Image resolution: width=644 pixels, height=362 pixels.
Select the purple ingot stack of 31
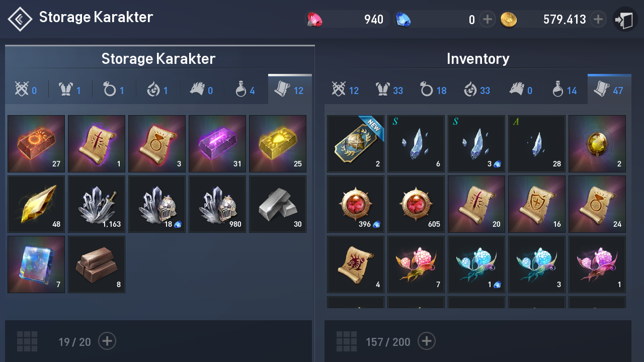217,144
